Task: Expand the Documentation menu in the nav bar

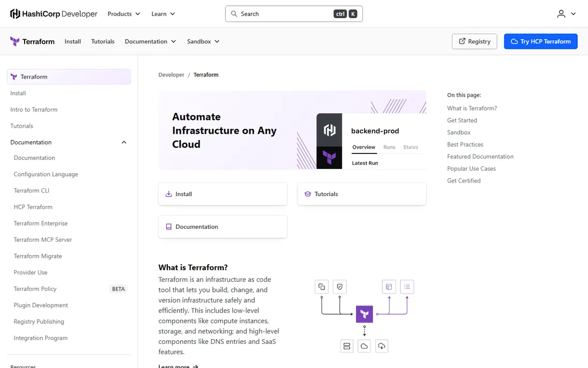Action: point(150,41)
